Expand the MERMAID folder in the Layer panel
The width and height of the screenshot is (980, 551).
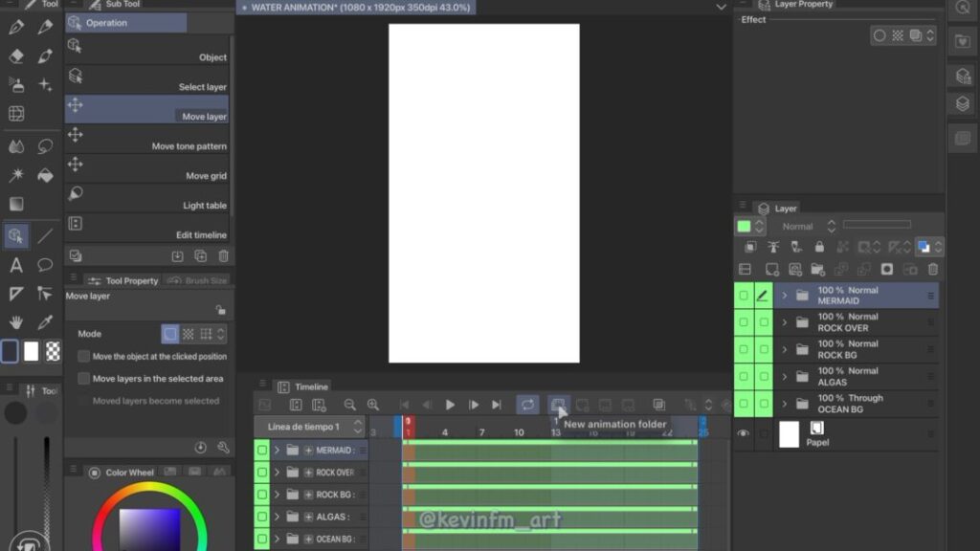tap(785, 296)
